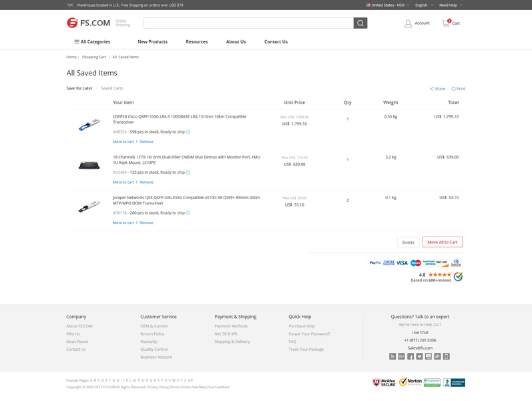This screenshot has height=401, width=532.
Task: Open Business Account footer link
Action: [156, 357]
